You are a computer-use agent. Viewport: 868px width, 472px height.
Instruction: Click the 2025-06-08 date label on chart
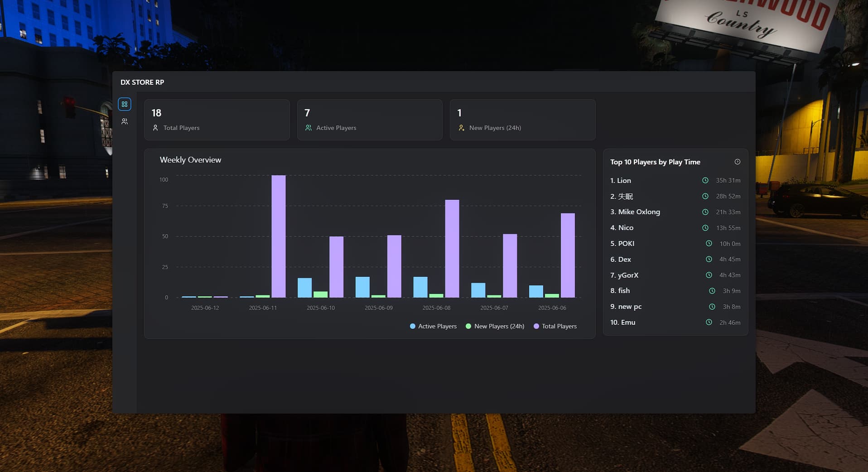click(x=436, y=308)
